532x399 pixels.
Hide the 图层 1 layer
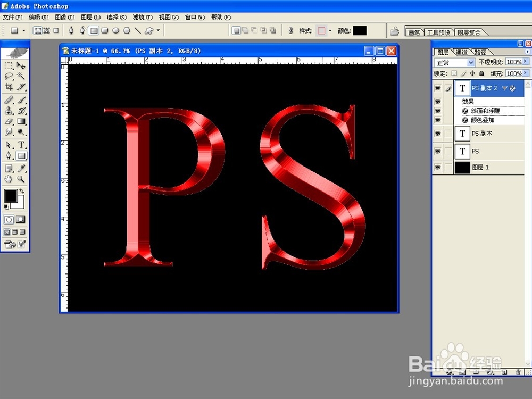tap(438, 167)
